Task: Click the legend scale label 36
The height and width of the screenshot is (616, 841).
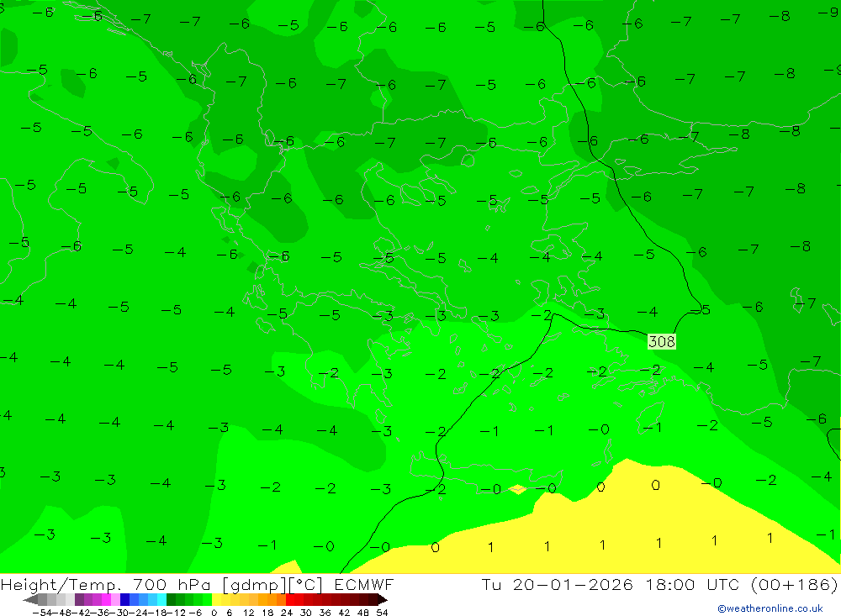Action: (325, 613)
